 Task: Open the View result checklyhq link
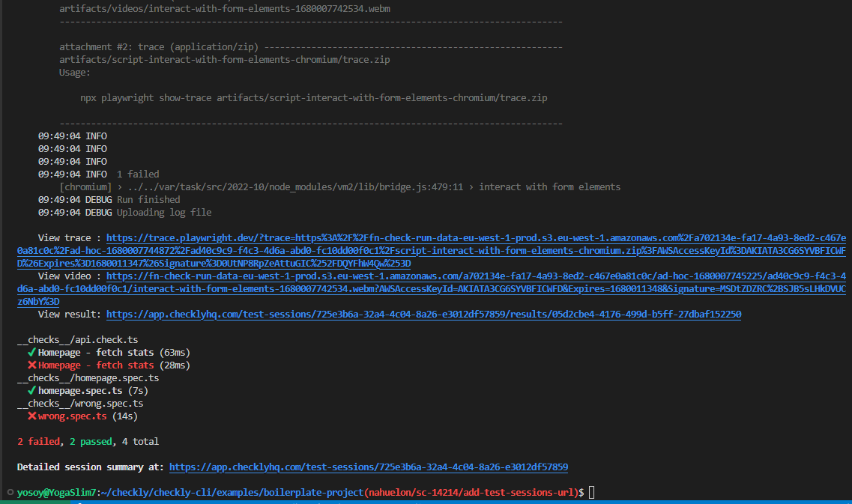(x=423, y=314)
